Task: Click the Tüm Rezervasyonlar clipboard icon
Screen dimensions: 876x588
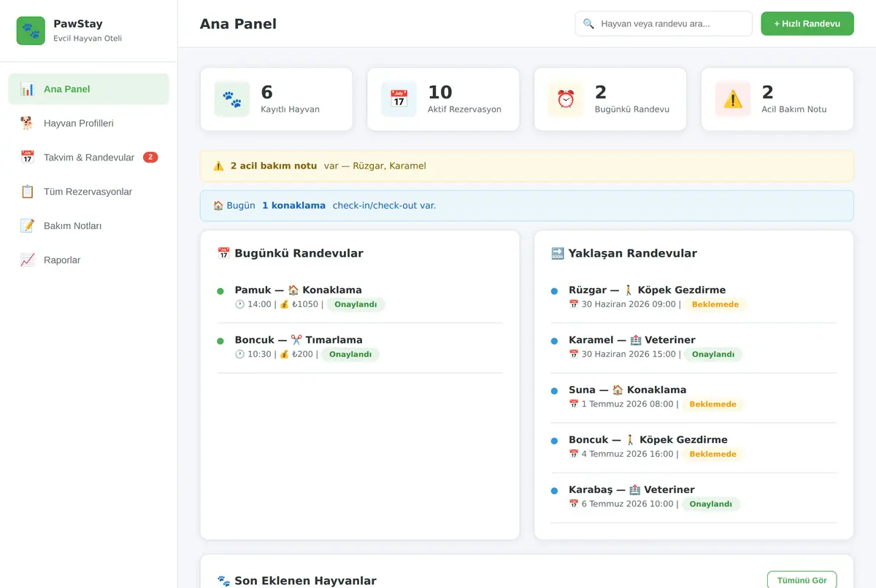Action: (x=28, y=192)
